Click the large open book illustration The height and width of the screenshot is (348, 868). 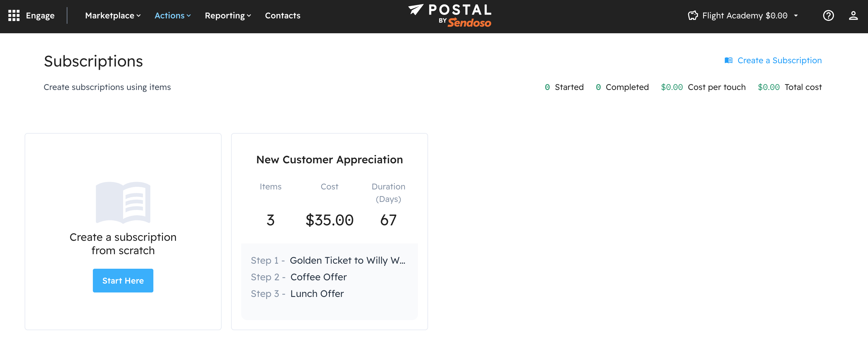[123, 202]
